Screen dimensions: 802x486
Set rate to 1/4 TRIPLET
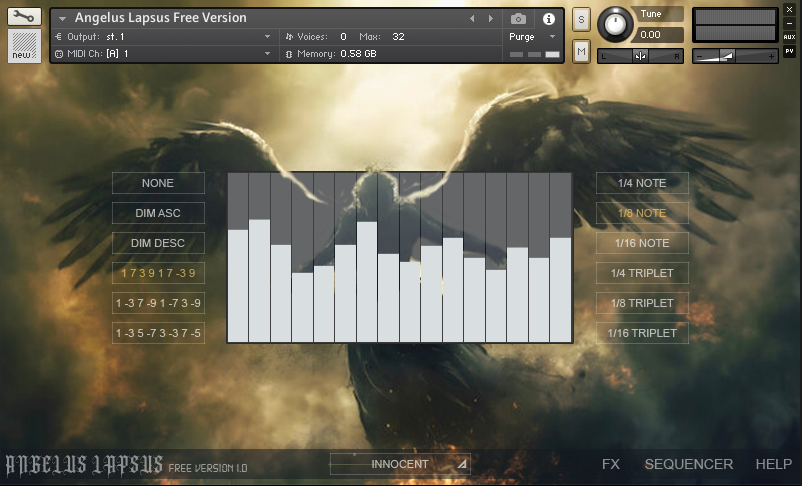pos(642,273)
